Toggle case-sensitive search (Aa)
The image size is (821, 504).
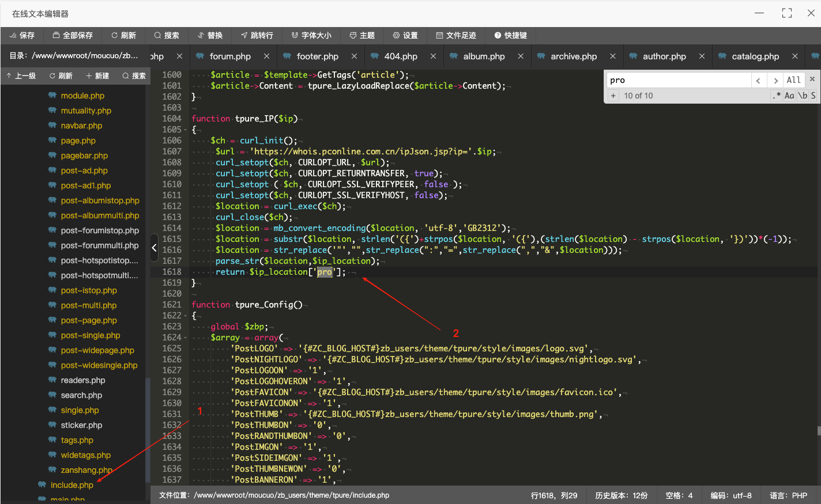[789, 96]
